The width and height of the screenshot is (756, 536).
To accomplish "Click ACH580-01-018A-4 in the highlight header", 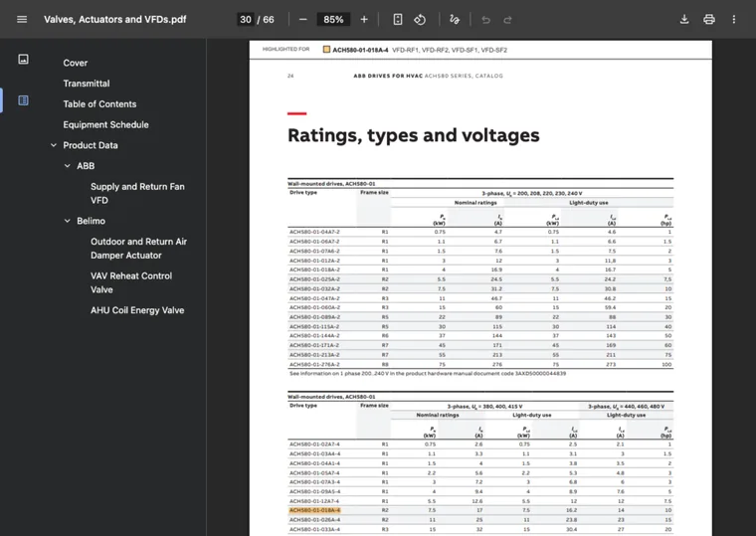I will pyautogui.click(x=360, y=50).
